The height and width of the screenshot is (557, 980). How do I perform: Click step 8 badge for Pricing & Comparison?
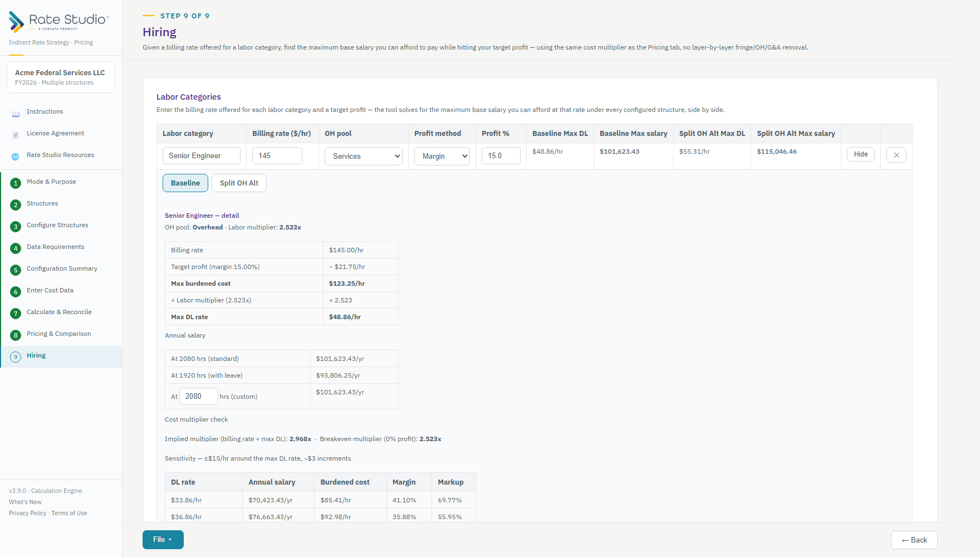(16, 335)
